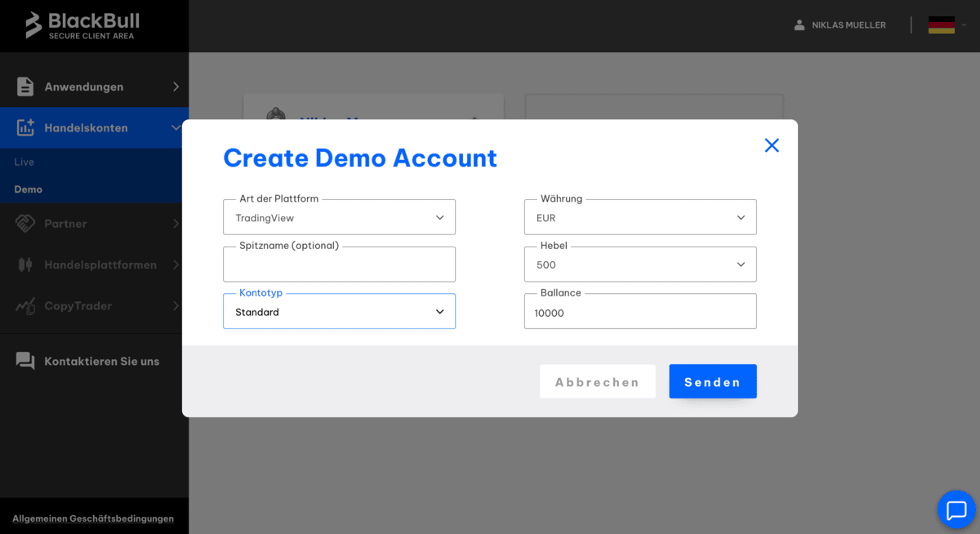This screenshot has width=980, height=534.
Task: Click the Kontaktieren Sie uns chat icon
Action: 25,361
